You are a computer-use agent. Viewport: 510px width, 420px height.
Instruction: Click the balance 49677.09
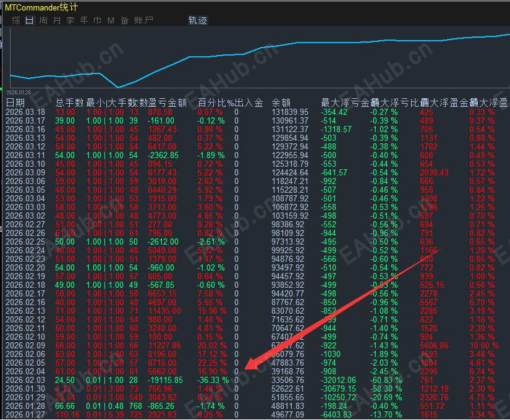click(x=287, y=415)
